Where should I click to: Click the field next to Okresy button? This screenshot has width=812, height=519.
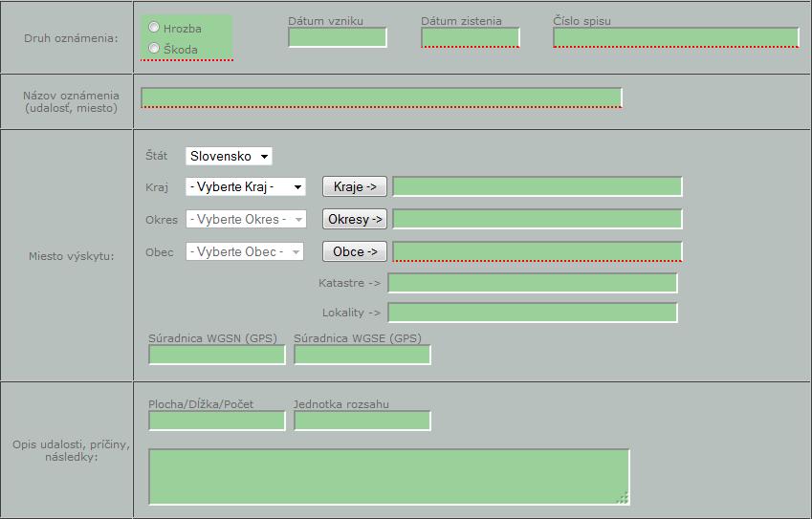click(x=538, y=219)
